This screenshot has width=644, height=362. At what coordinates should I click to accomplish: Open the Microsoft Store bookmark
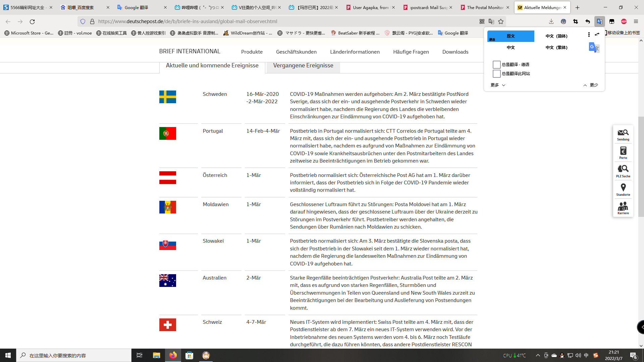29,33
